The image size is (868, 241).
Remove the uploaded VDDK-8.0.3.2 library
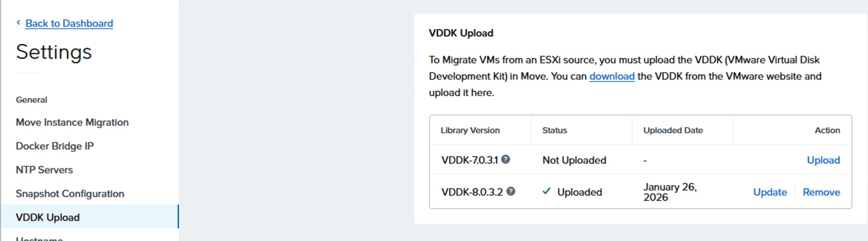pos(821,192)
